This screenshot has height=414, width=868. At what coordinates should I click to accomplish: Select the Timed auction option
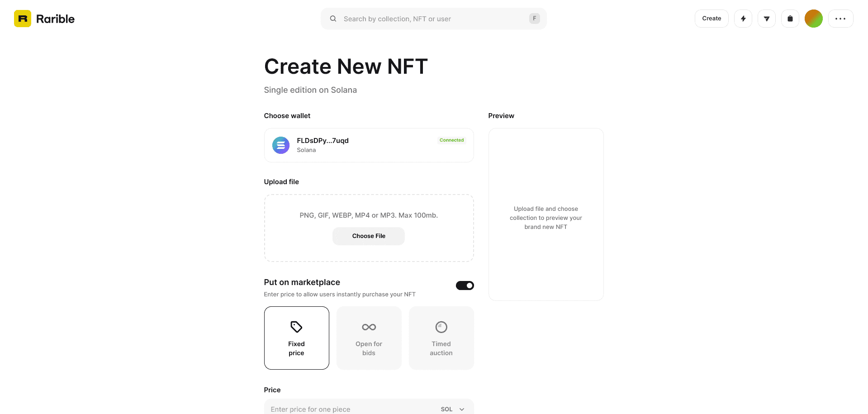coord(441,338)
